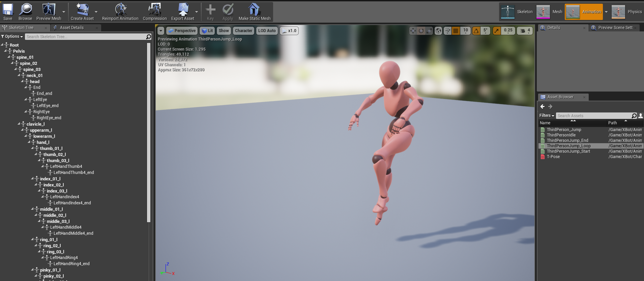The width and height of the screenshot is (644, 281).
Task: Reimport the animation
Action: [x=120, y=12]
